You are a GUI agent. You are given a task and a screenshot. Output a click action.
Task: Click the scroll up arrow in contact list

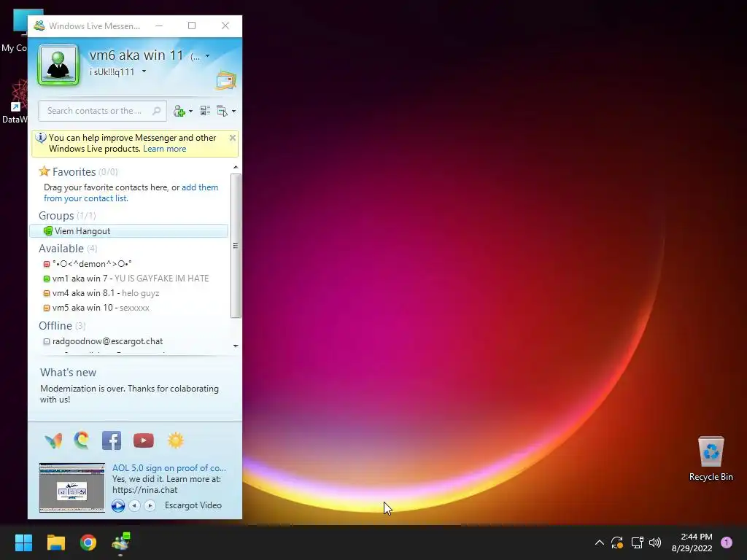(236, 167)
